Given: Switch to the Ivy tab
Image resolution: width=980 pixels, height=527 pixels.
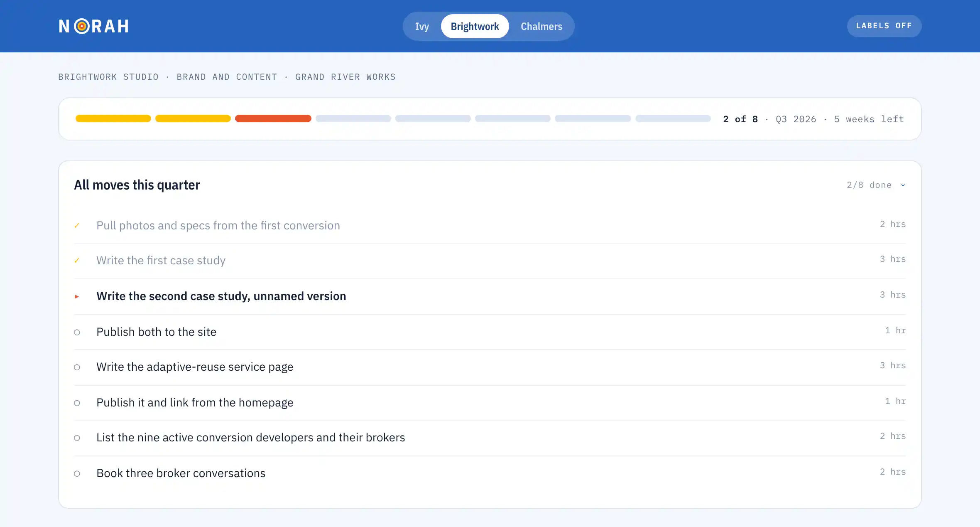Looking at the screenshot, I should [422, 26].
